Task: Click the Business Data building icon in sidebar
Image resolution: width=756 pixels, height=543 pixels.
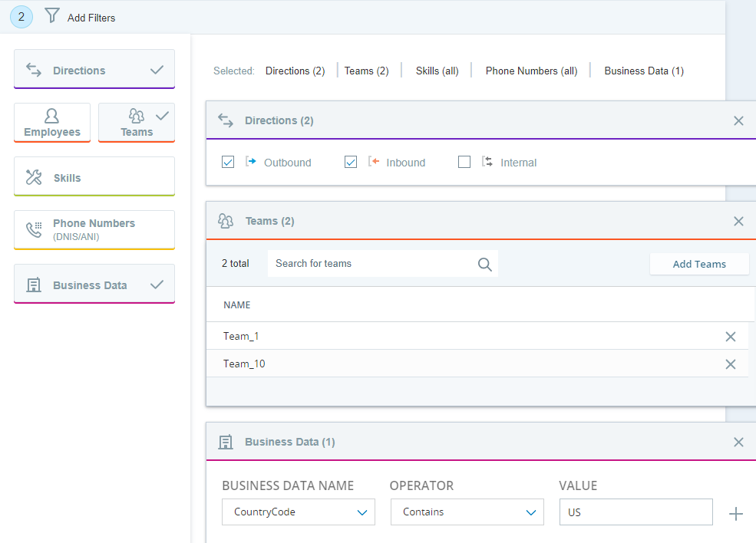Action: (x=34, y=285)
